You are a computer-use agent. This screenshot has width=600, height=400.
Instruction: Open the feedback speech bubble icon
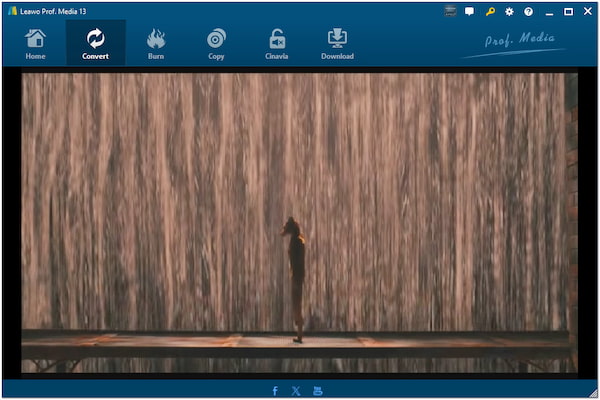click(x=470, y=12)
